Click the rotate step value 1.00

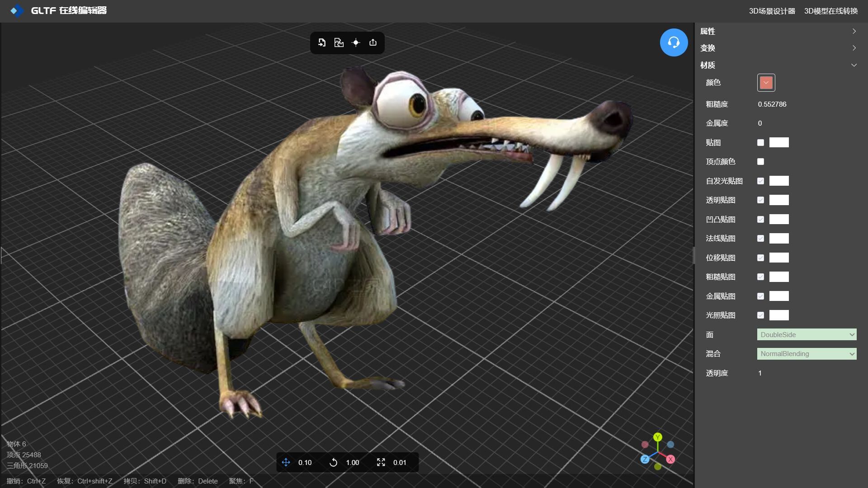point(352,462)
